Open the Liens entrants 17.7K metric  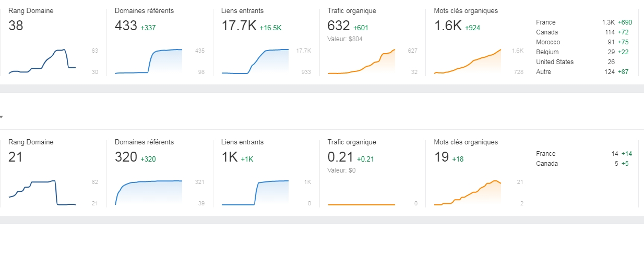pos(238,26)
